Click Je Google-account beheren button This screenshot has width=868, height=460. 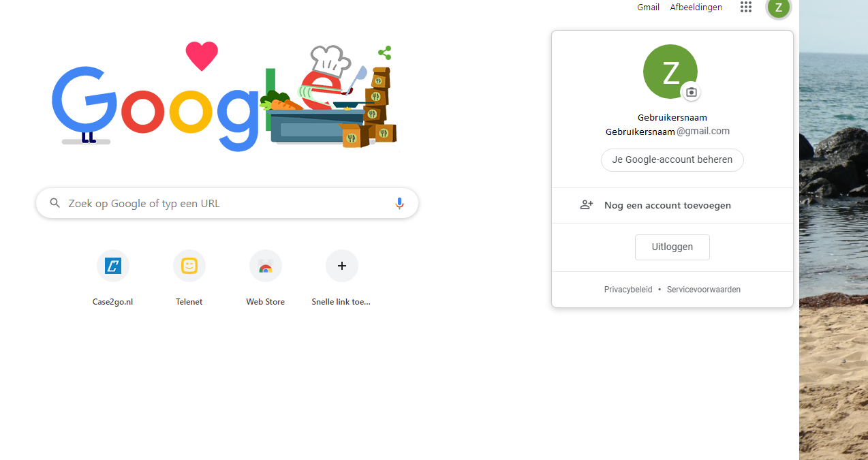click(672, 160)
